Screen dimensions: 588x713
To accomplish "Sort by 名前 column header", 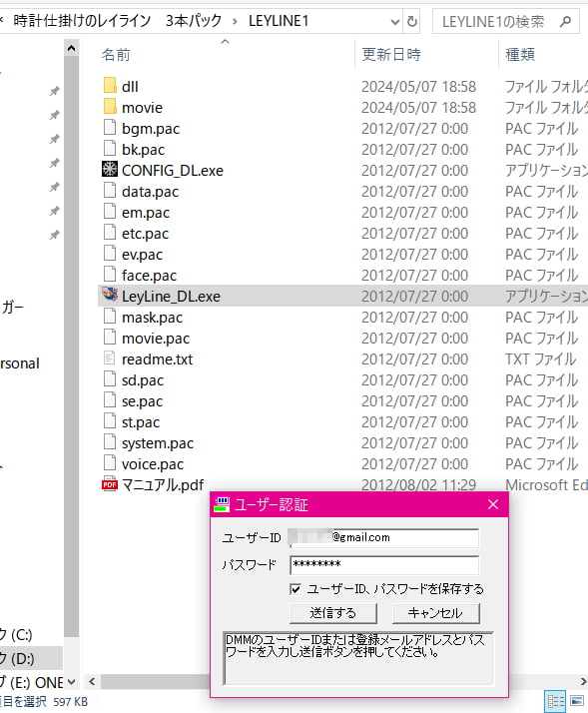I will click(116, 55).
